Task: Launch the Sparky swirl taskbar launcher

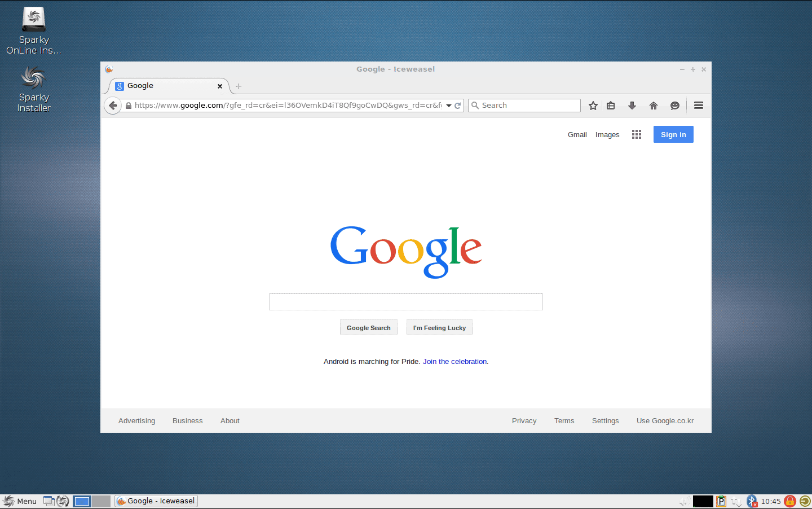Action: [x=63, y=501]
